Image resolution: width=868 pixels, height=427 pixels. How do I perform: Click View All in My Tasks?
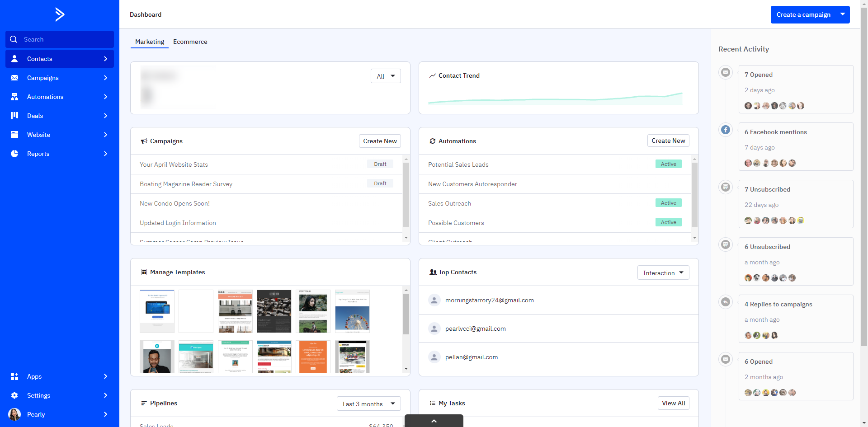point(673,403)
